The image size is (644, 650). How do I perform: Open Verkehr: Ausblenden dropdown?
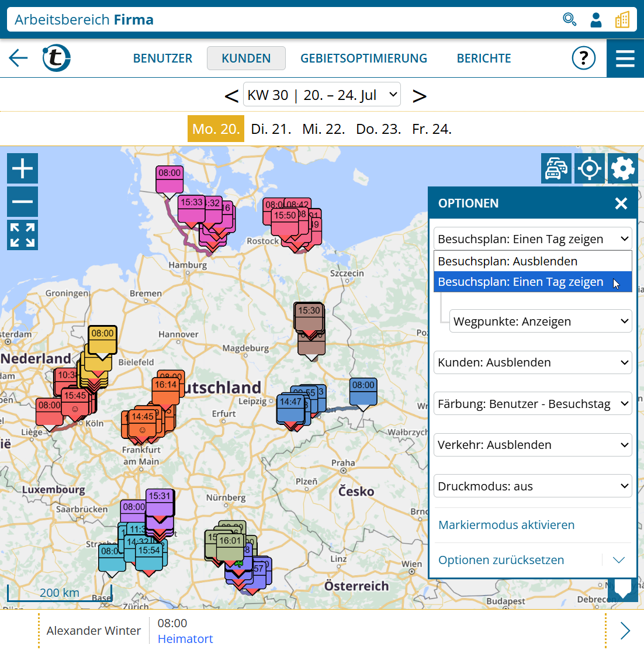[532, 445]
